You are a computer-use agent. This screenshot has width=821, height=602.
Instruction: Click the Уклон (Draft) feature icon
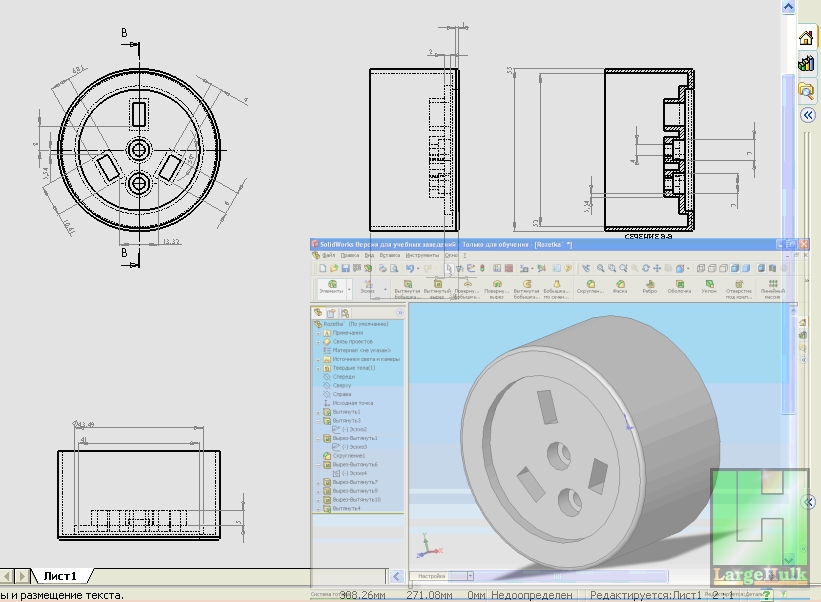point(708,285)
